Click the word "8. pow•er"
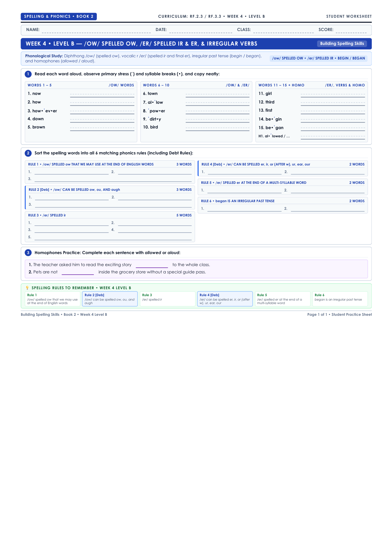 (x=154, y=111)
